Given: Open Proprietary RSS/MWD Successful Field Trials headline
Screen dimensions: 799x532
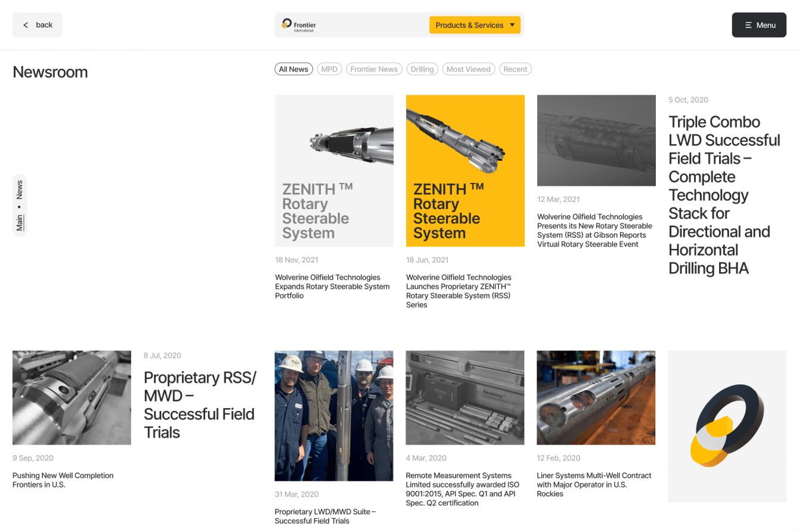Looking at the screenshot, I should click(200, 405).
